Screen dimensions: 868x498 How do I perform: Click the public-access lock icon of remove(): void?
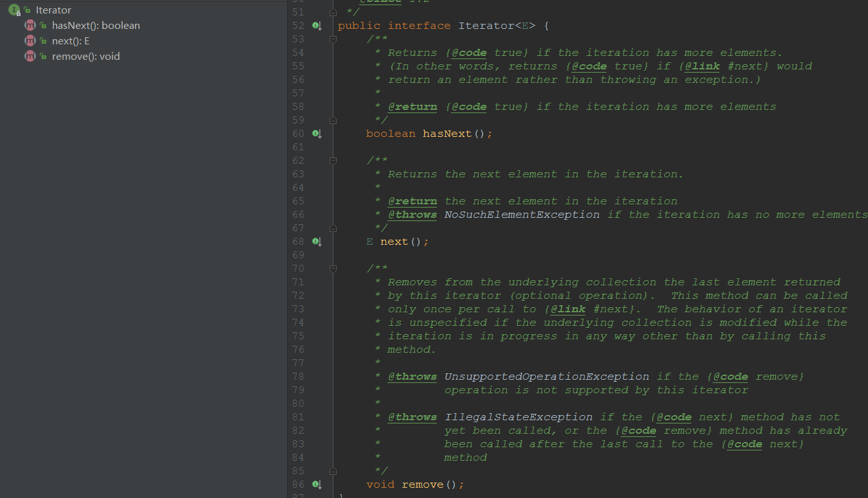pos(43,57)
